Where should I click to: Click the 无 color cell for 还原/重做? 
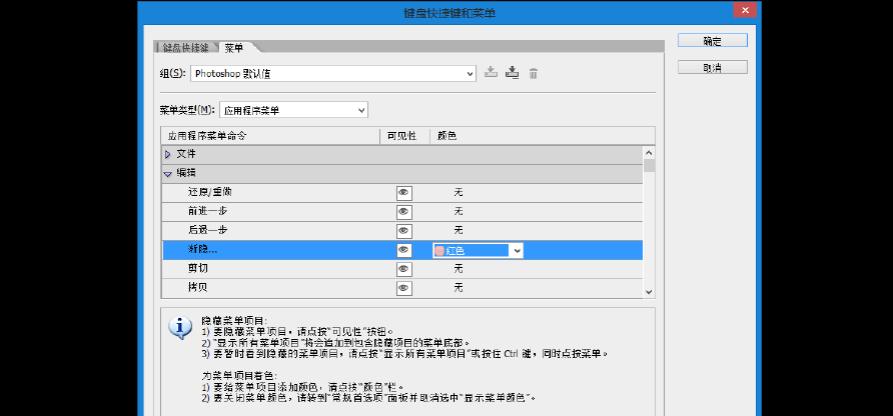(x=458, y=193)
